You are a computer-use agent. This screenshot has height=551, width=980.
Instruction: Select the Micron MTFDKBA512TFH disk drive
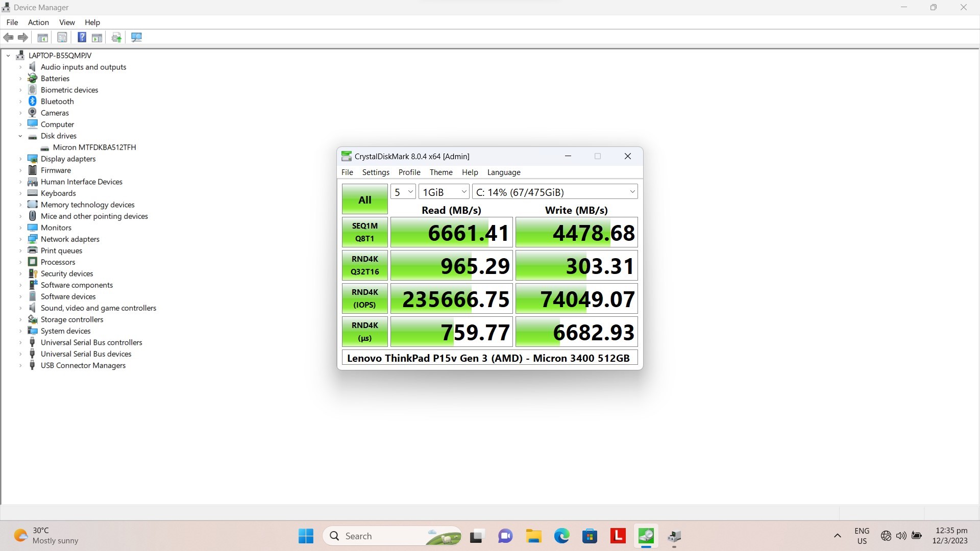(x=94, y=147)
